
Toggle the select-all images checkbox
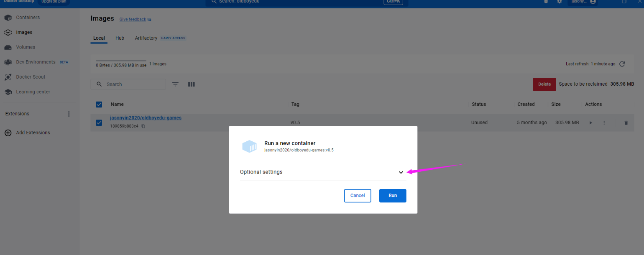[99, 105]
